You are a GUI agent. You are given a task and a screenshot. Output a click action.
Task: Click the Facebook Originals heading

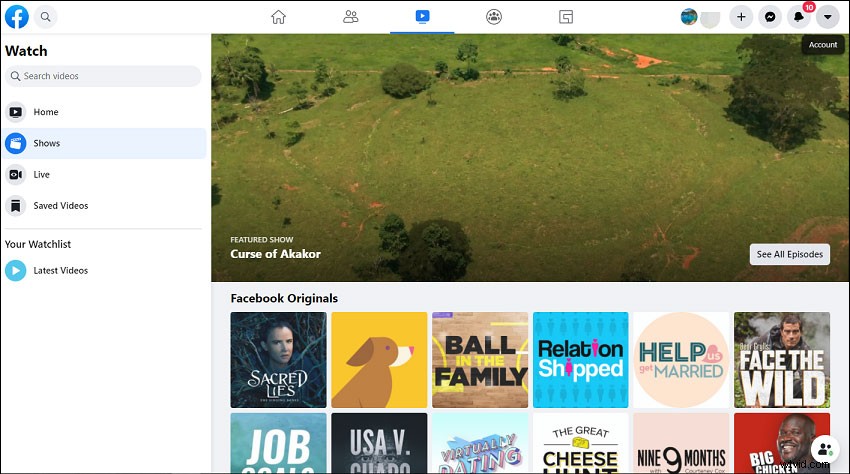click(x=284, y=298)
